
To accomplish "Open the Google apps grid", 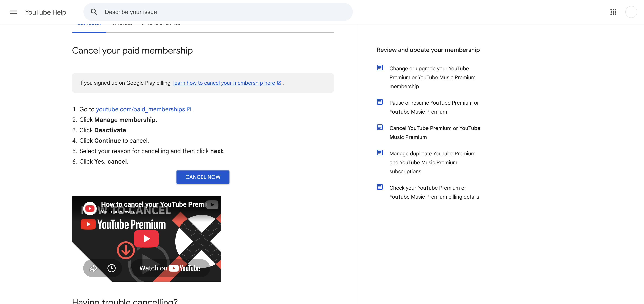I will [x=613, y=12].
